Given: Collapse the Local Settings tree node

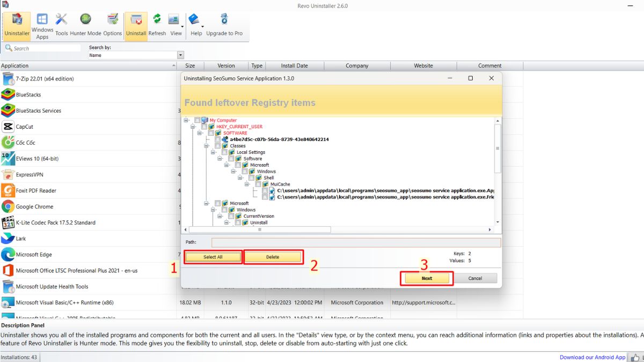Looking at the screenshot, I should 213,152.
